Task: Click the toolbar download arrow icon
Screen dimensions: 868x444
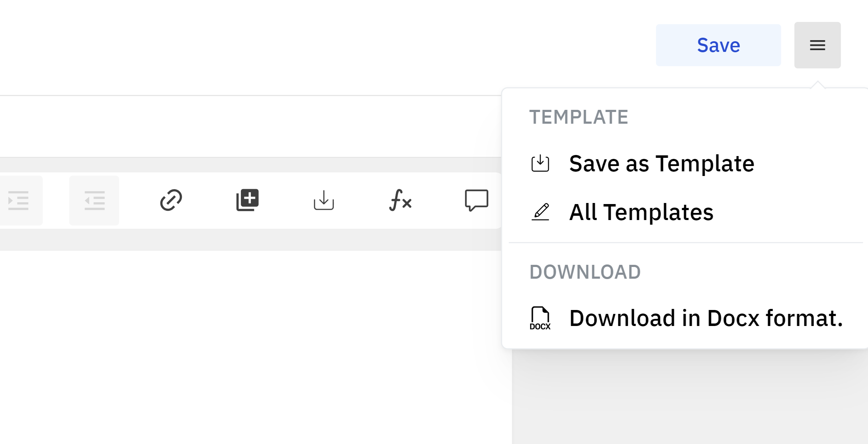Action: coord(324,200)
